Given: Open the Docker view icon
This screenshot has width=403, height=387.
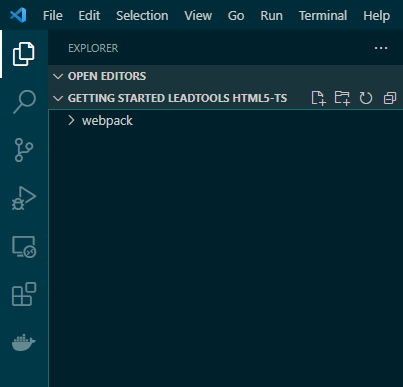Looking at the screenshot, I should [24, 342].
